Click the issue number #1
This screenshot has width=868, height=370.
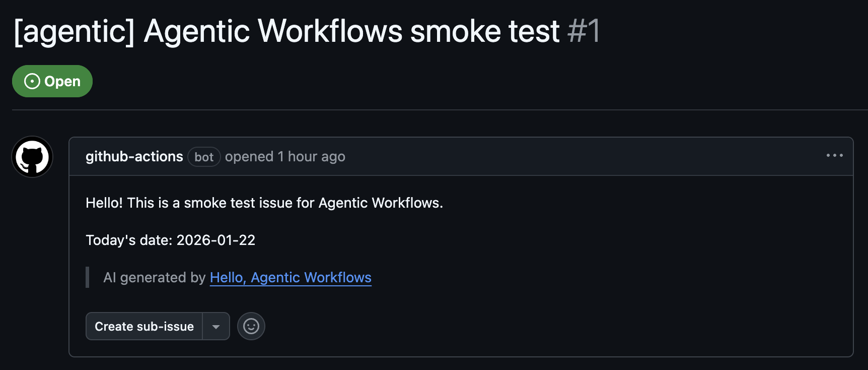[584, 31]
